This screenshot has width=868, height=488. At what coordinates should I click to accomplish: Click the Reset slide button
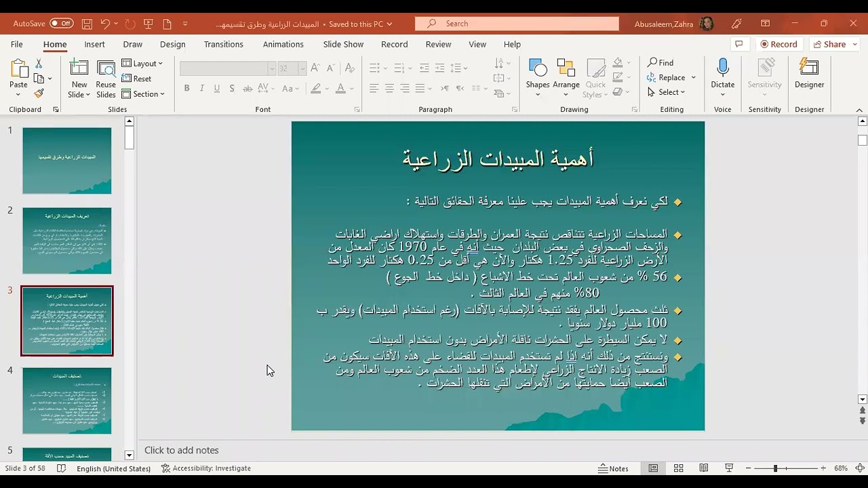coord(136,79)
